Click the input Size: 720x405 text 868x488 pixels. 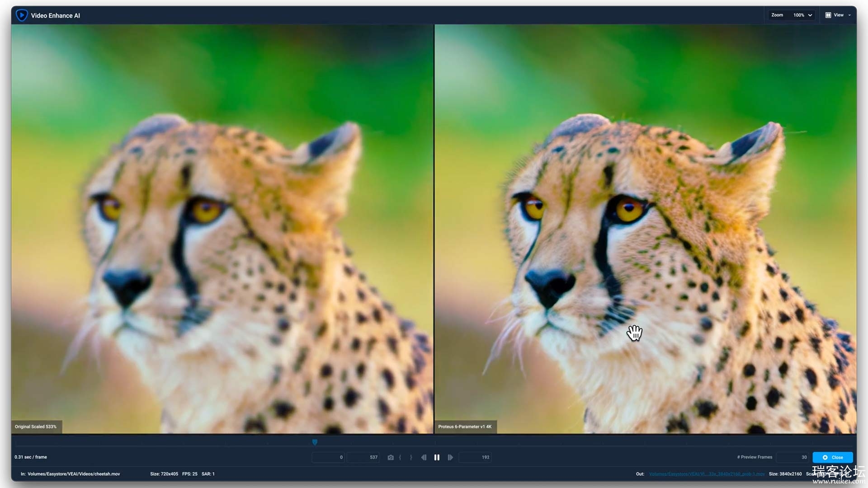[x=164, y=474]
